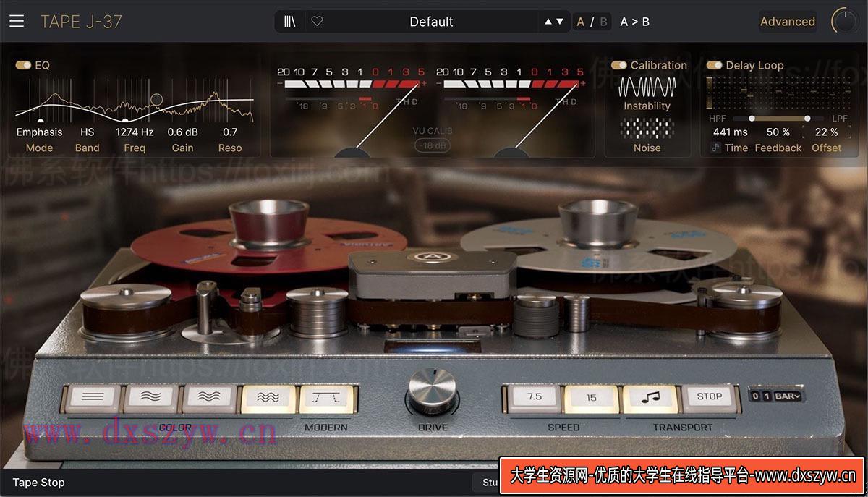Click the EQ Reso value 0.7
The height and width of the screenshot is (497, 868).
click(230, 132)
